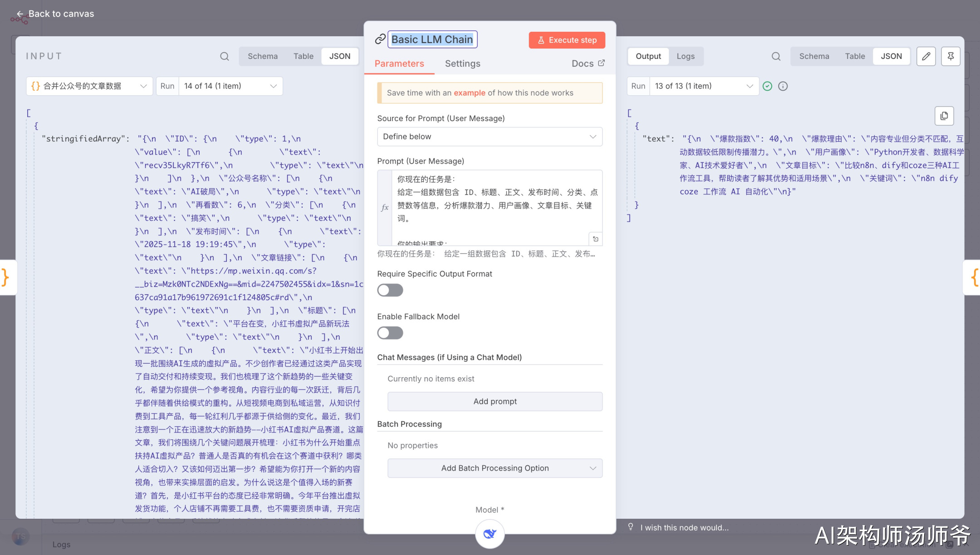980x555 pixels.
Task: Click the output panel search icon
Action: coord(776,56)
